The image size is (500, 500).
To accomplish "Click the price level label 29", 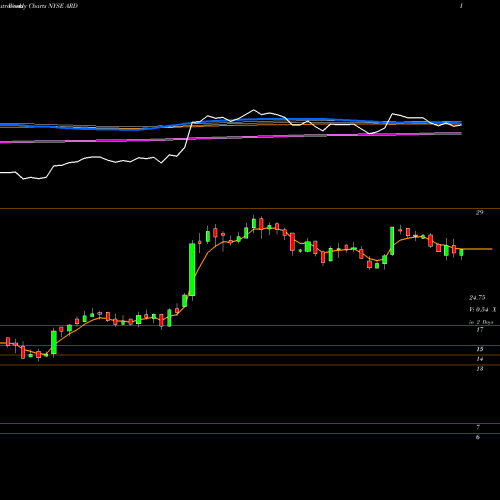I will [479, 212].
